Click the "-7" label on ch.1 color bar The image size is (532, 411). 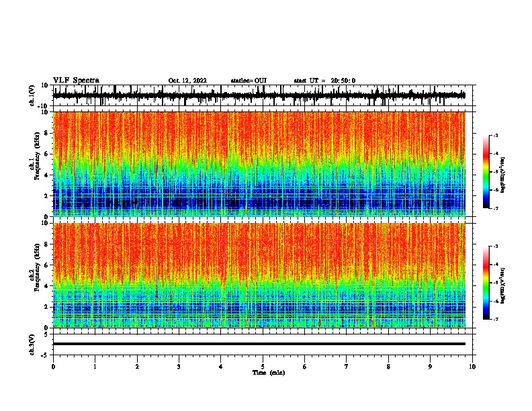click(x=495, y=208)
